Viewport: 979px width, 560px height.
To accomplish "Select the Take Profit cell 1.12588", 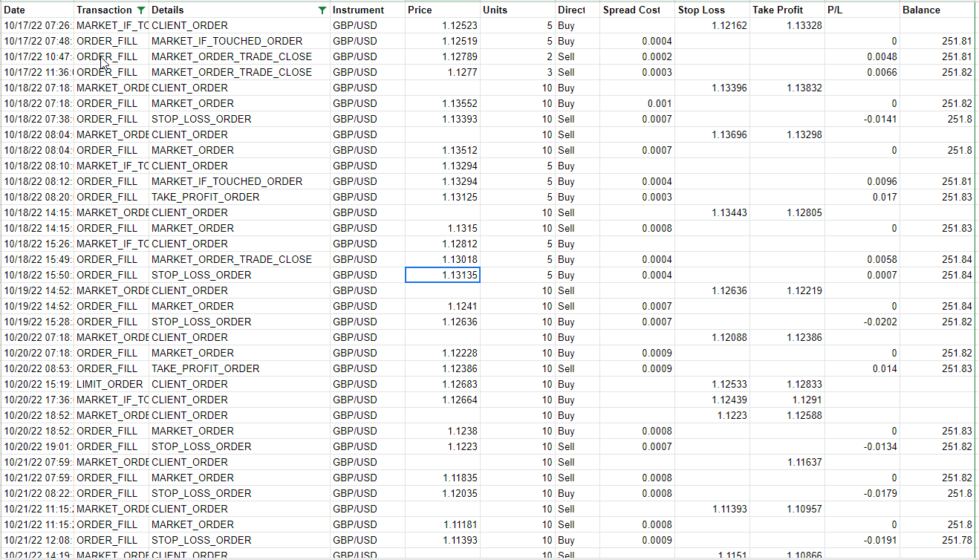I will click(x=787, y=415).
